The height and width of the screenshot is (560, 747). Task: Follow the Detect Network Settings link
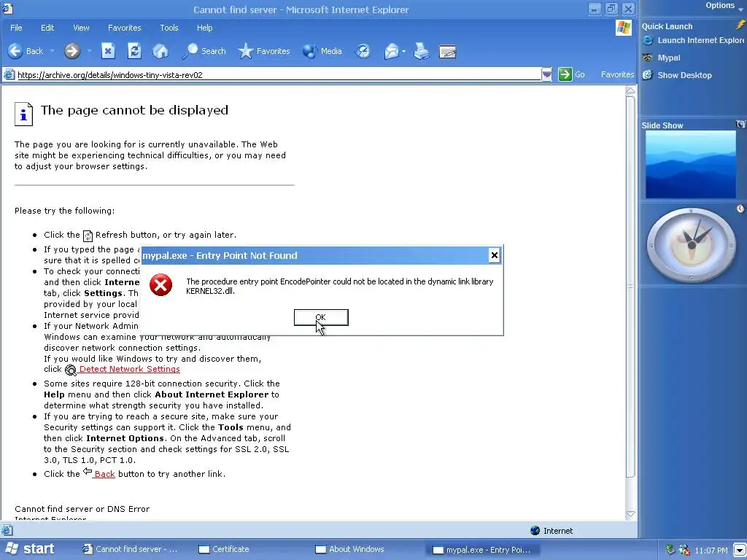click(x=129, y=369)
